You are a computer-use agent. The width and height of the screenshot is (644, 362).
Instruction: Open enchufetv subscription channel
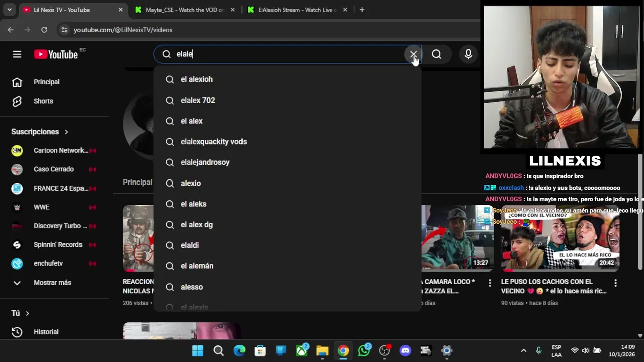(x=54, y=263)
